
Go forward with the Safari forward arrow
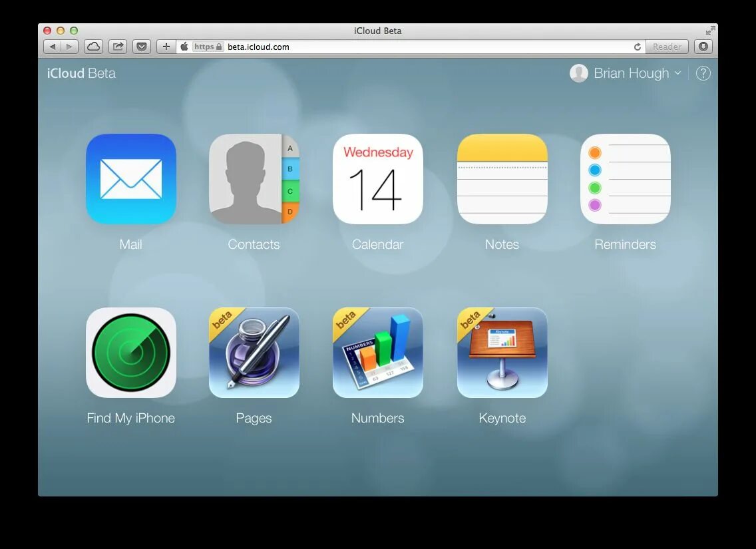(x=69, y=47)
